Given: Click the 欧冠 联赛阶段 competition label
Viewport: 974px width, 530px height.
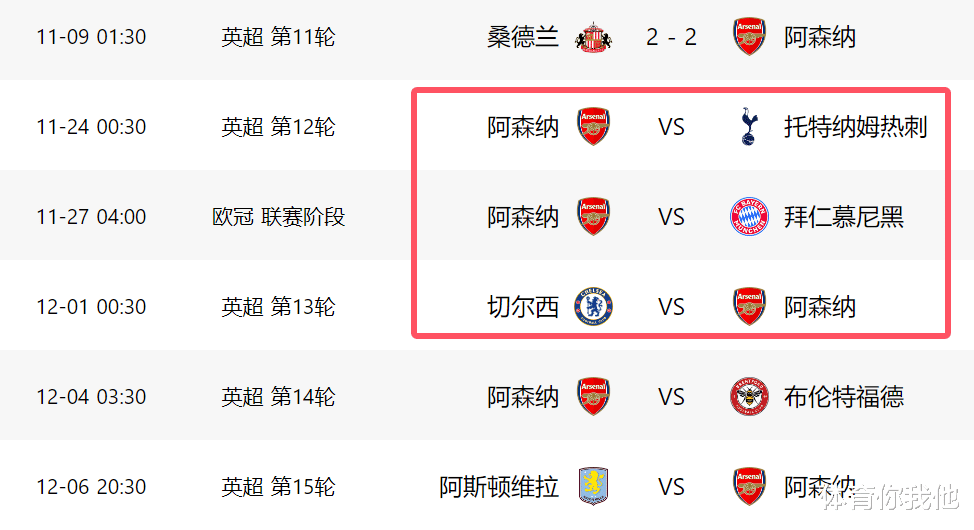Looking at the screenshot, I should pyautogui.click(x=279, y=217).
